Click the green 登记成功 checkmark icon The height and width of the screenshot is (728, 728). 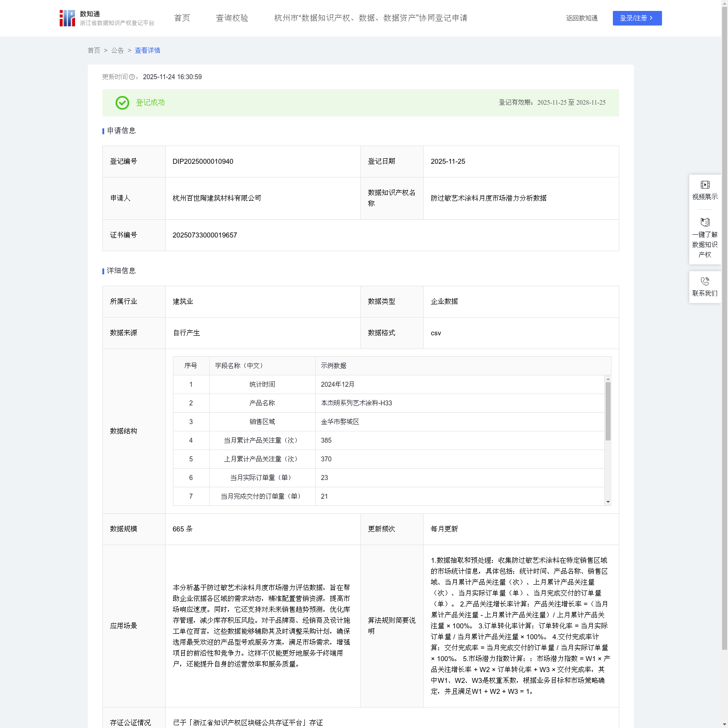point(122,103)
